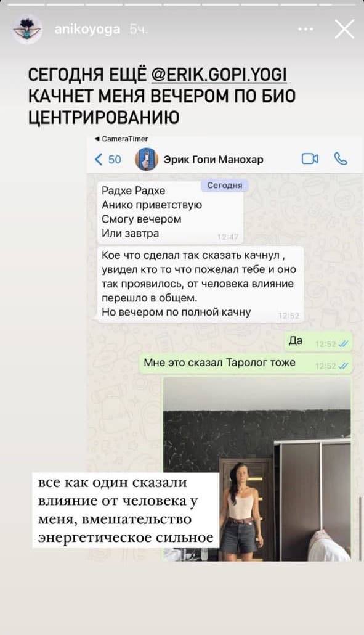The width and height of the screenshot is (364, 635).
Task: Open the mirror selfie photo in chat
Action: click(x=257, y=469)
